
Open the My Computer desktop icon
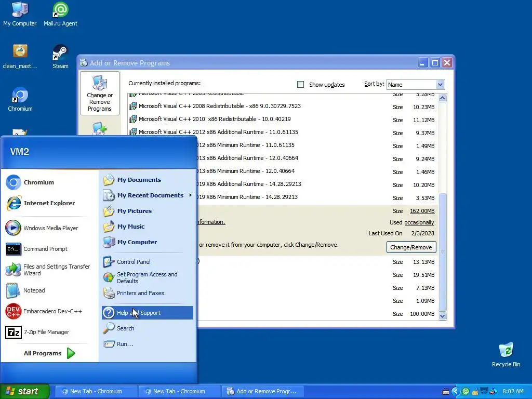(x=20, y=14)
